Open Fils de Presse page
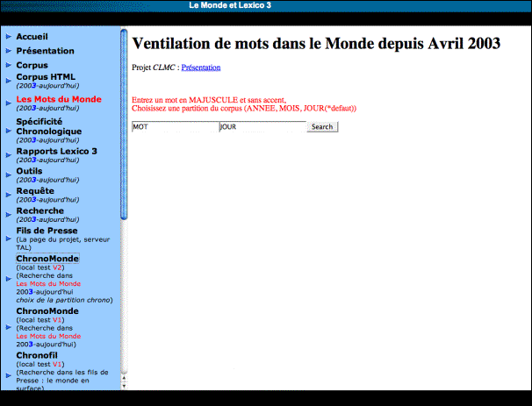 coord(47,231)
